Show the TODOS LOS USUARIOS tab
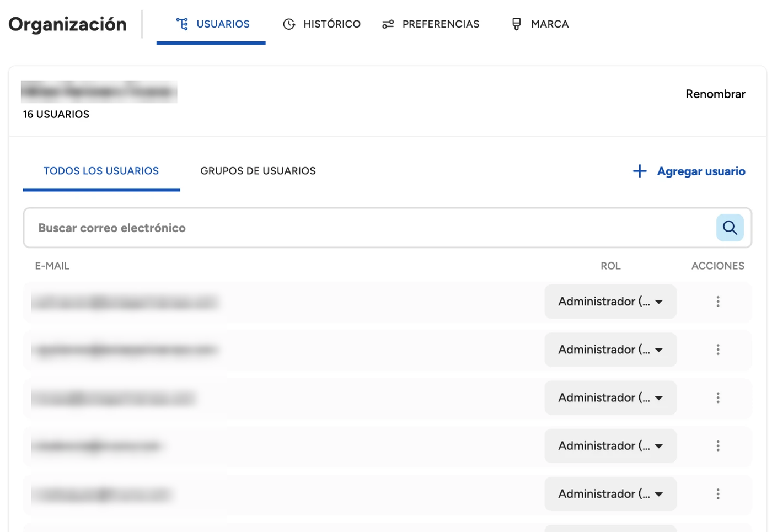This screenshot has height=532, width=772. pyautogui.click(x=101, y=171)
